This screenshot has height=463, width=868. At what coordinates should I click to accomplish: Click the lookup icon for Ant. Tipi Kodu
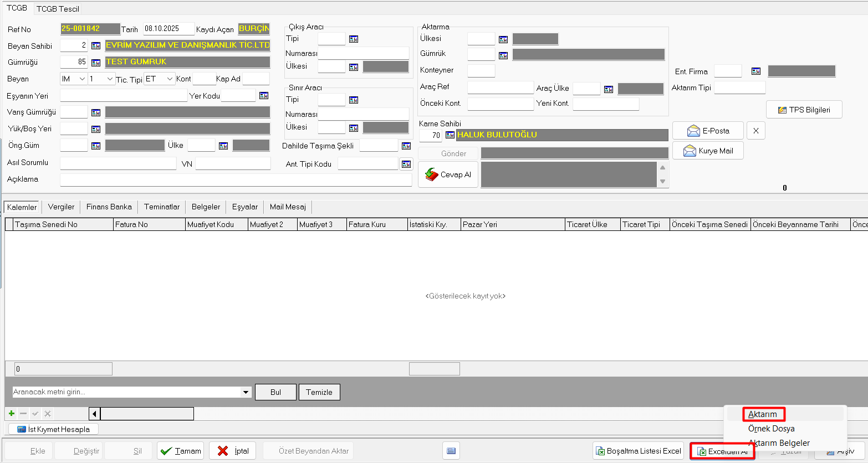[x=406, y=164]
